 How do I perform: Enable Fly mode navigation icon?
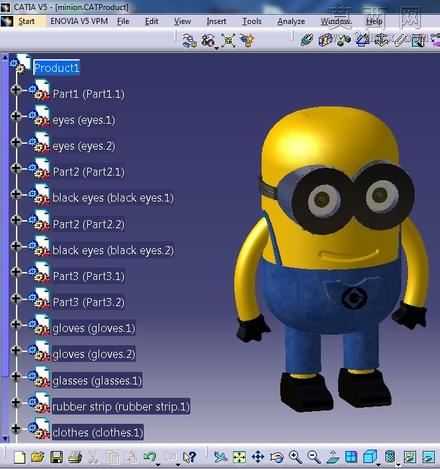click(220, 457)
